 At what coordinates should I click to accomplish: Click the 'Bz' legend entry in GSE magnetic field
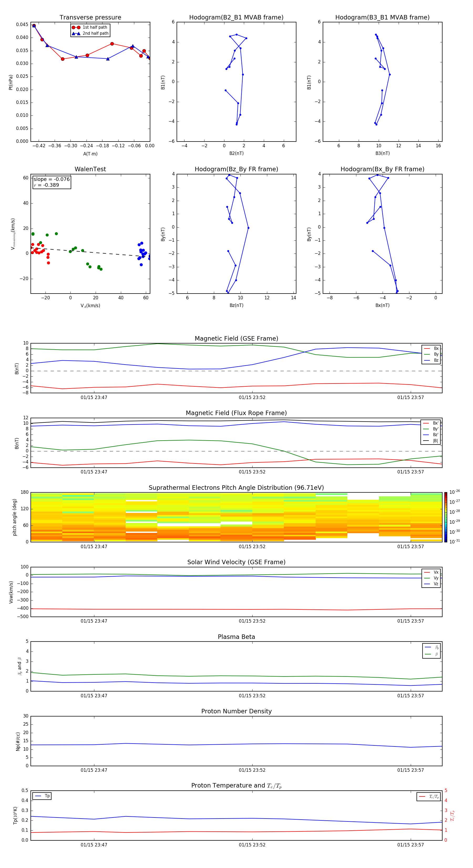click(x=431, y=360)
